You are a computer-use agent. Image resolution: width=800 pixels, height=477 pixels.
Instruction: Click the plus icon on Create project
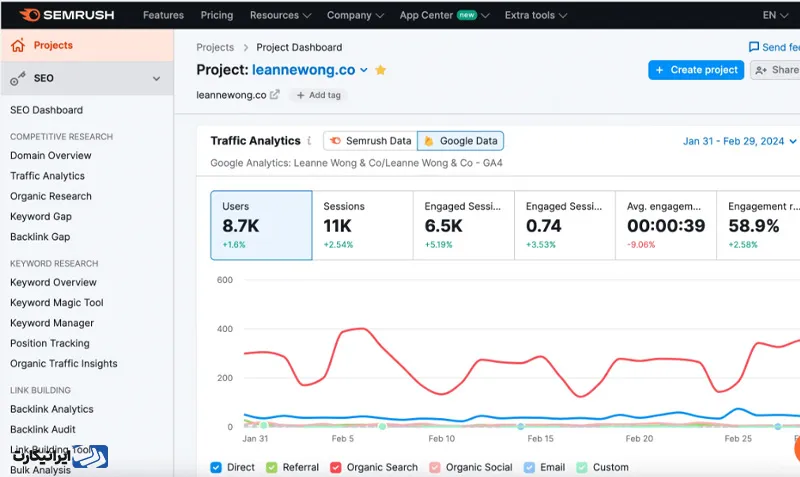click(x=659, y=70)
